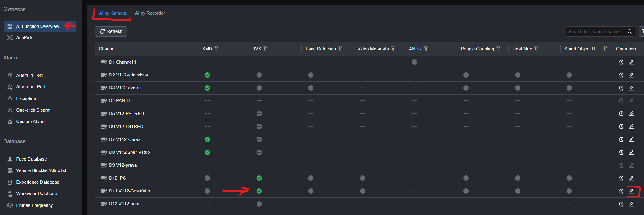Switch to AI by Recorder tab
This screenshot has width=644, height=215.
(x=150, y=13)
